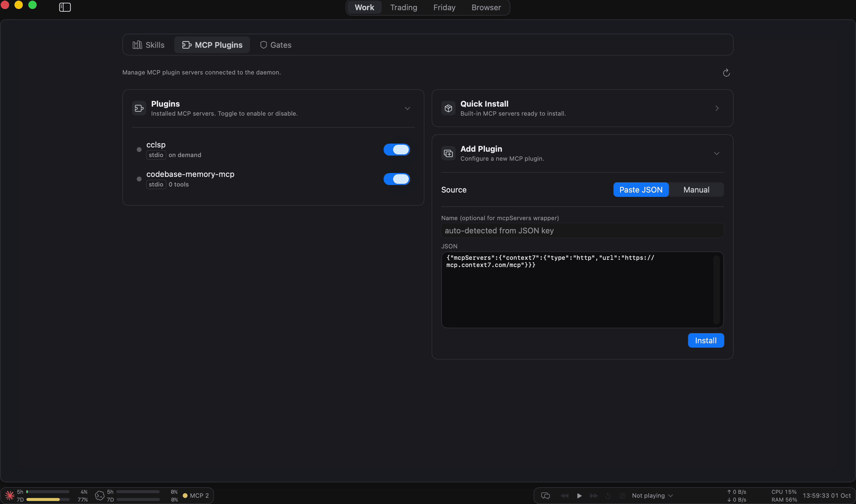Open the Skills tab
Image resolution: width=856 pixels, height=504 pixels.
click(x=148, y=45)
